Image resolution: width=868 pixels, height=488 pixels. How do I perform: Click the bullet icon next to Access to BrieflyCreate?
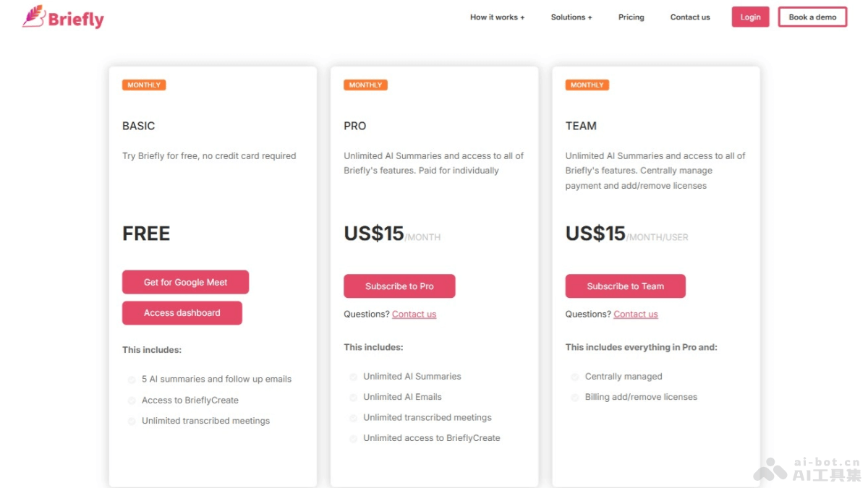coord(132,400)
